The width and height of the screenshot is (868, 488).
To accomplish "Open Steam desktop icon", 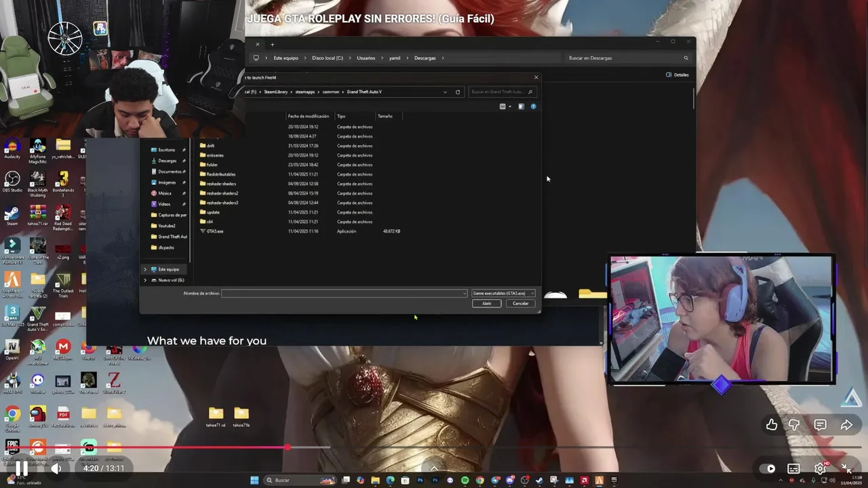I will pyautogui.click(x=12, y=216).
